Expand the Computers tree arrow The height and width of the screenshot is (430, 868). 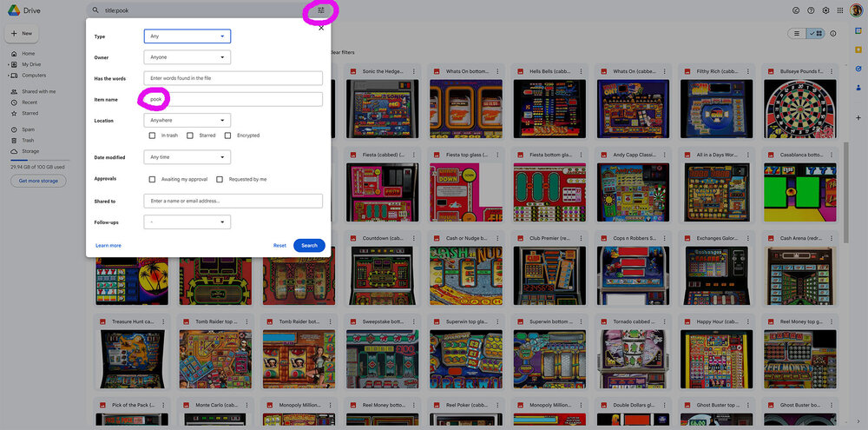(x=9, y=76)
